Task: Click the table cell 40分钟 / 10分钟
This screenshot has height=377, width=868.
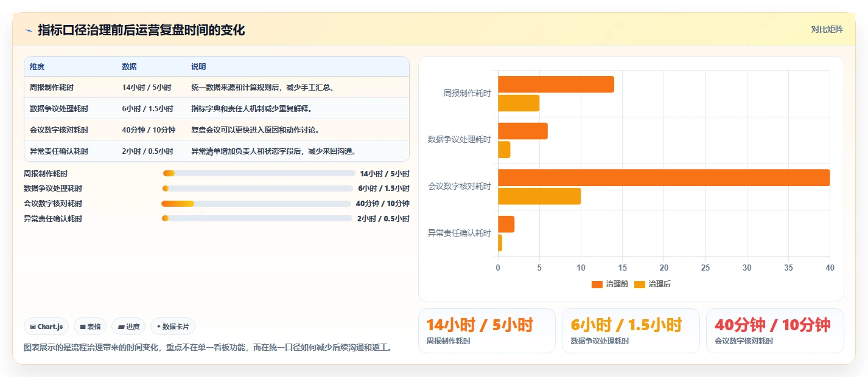Action: [x=149, y=130]
